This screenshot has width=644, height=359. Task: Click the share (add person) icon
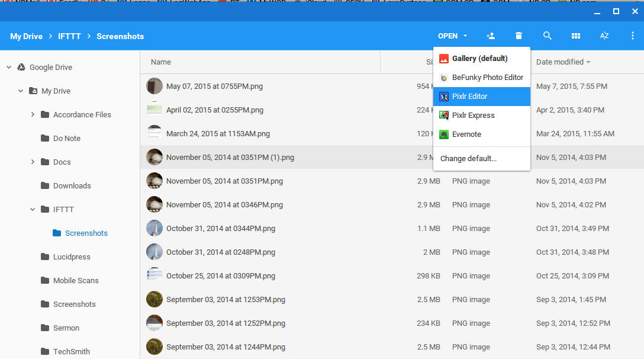pos(490,36)
